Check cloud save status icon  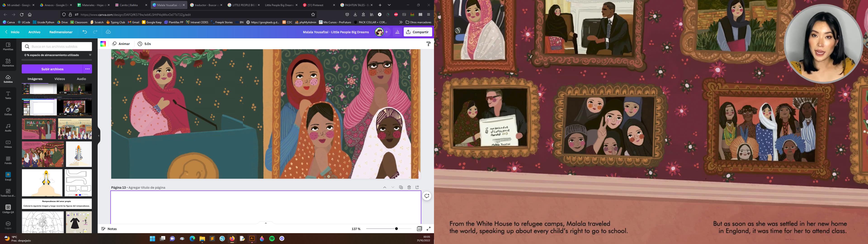coord(108,32)
